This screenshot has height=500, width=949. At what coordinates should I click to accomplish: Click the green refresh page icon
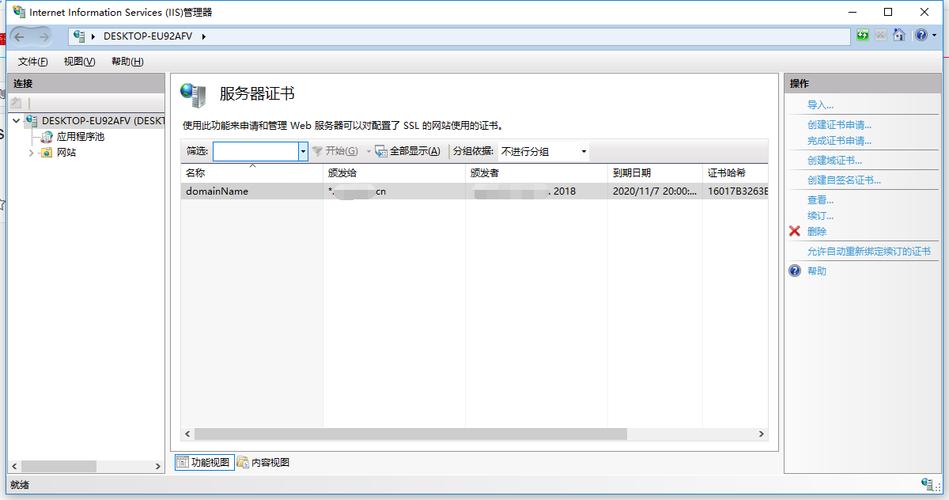862,35
